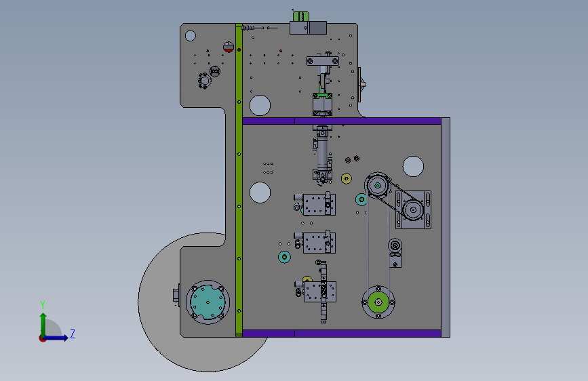Select the green pulley at belt bottom
The width and height of the screenshot is (588, 381).
point(378,302)
